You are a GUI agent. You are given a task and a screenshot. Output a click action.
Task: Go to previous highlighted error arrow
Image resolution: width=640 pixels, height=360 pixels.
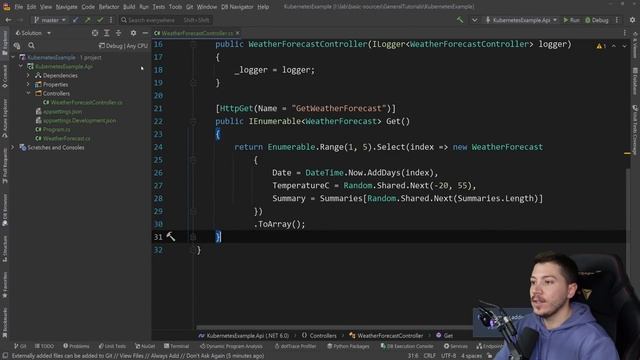coord(613,46)
